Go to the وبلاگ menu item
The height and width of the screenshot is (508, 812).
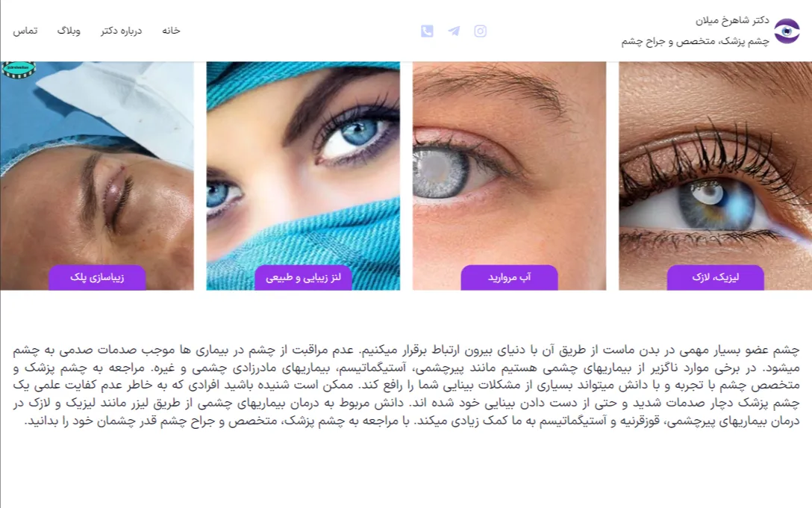(x=69, y=31)
